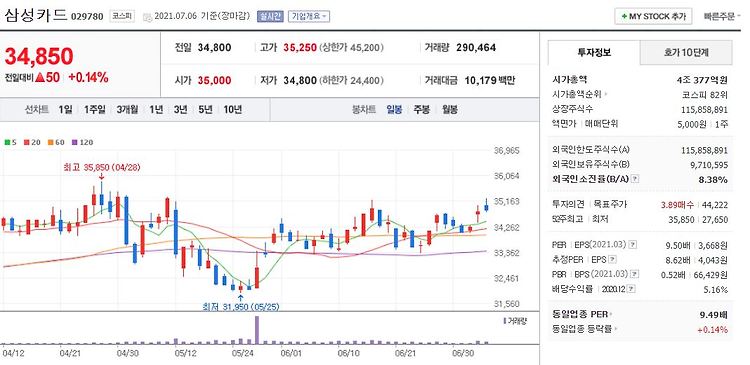Click the 최고 35,850 marker arrow on chart
Screen dimensions: 750x365
(x=101, y=177)
